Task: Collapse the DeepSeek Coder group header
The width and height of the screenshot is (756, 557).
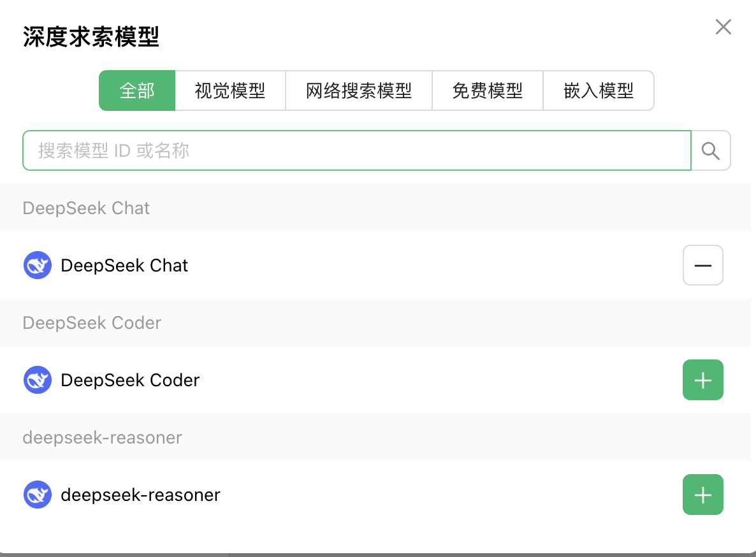Action: click(375, 323)
